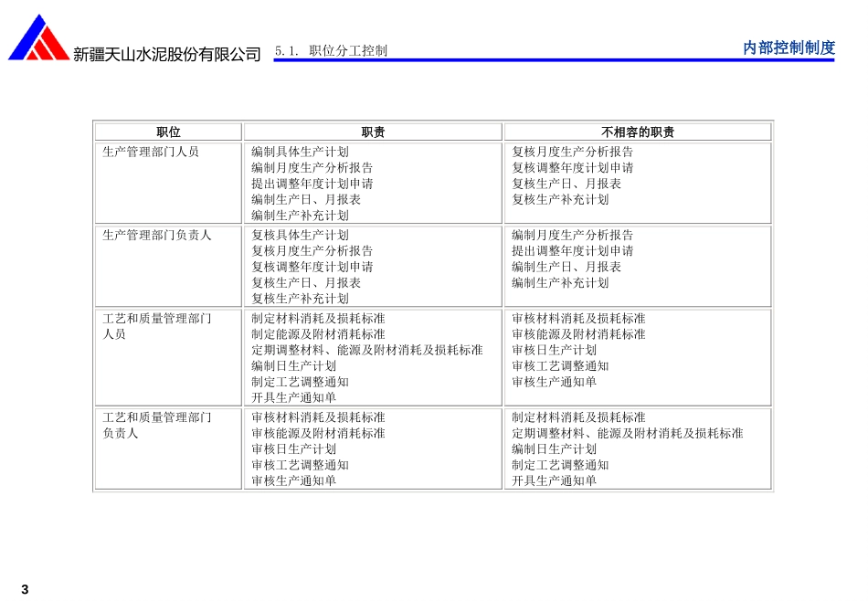Screen dimensions: 868x601
Task: Select 审核能源及附材消耗标准 in 工艺和质量管理部门负责人 duties
Action: coord(318,433)
